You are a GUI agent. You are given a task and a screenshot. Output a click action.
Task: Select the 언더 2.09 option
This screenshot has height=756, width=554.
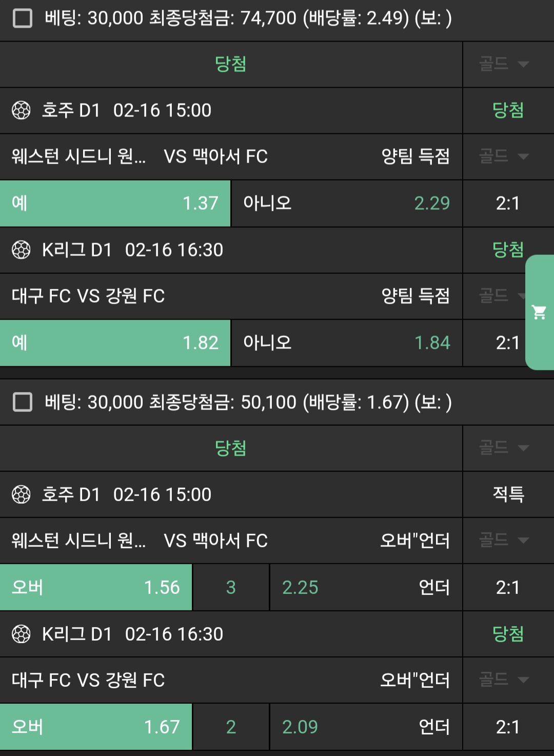point(366,727)
